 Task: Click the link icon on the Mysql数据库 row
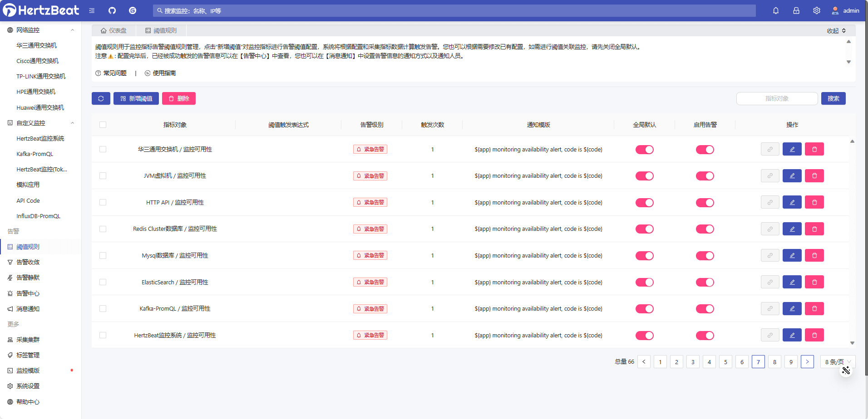(x=769, y=255)
